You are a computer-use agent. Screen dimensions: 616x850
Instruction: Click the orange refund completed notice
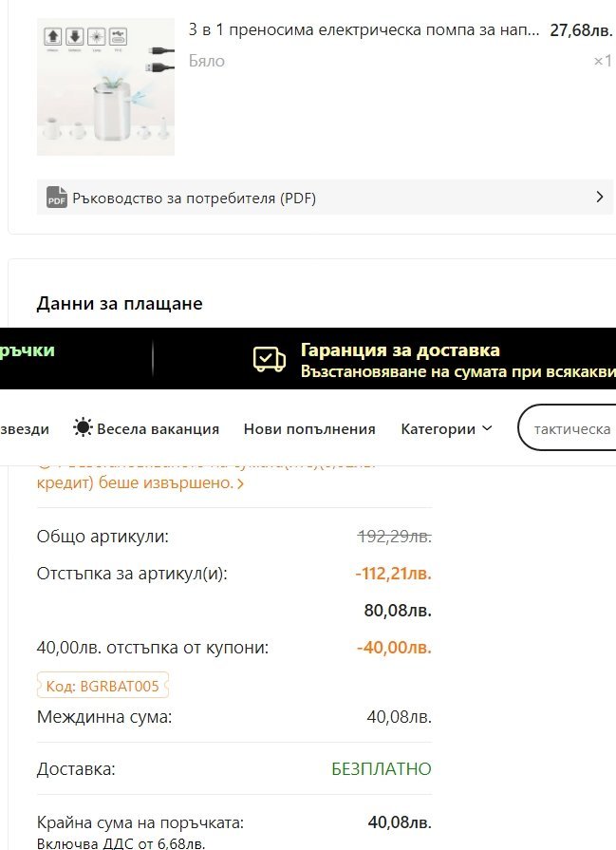point(135,482)
